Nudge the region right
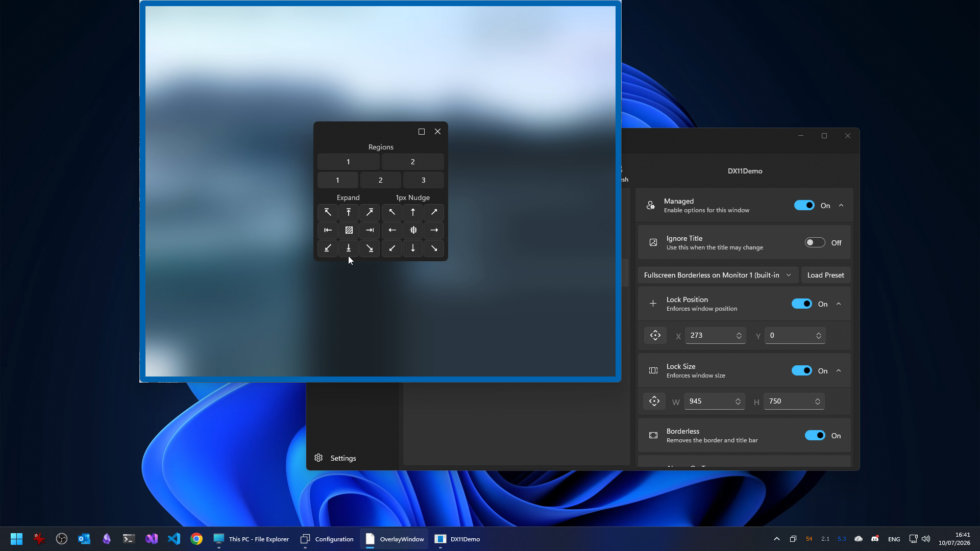The image size is (980, 551). [x=434, y=230]
